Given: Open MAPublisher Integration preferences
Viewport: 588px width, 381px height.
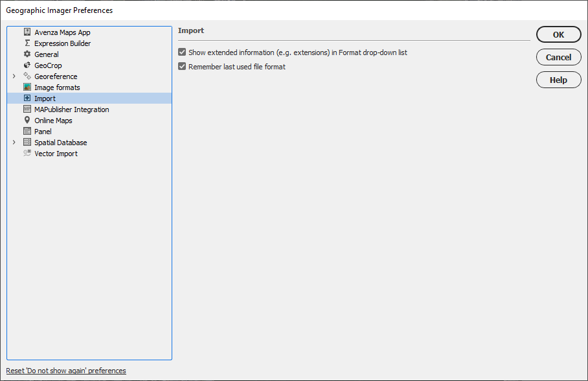Looking at the screenshot, I should tap(72, 110).
